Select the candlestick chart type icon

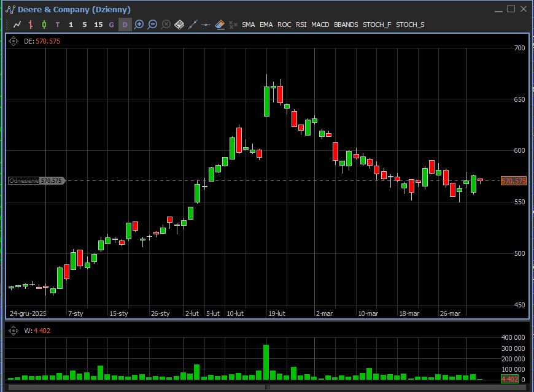point(44,25)
